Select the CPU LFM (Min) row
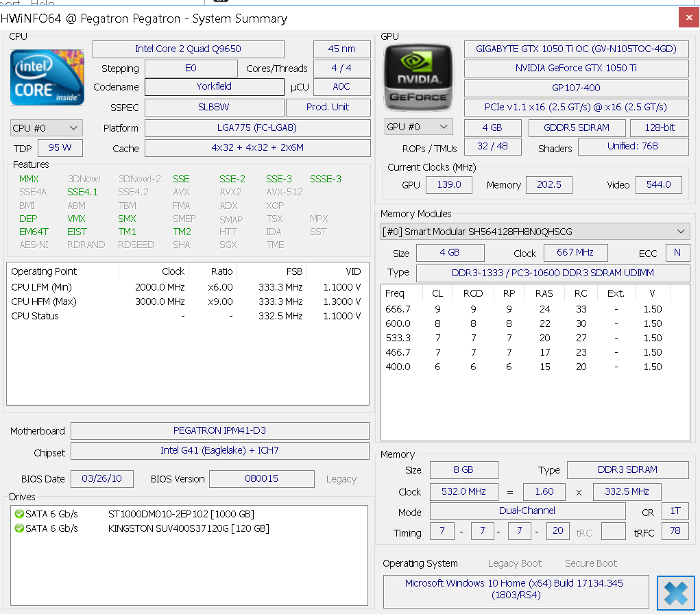Viewport: 700px width, 614px height. pos(186,287)
